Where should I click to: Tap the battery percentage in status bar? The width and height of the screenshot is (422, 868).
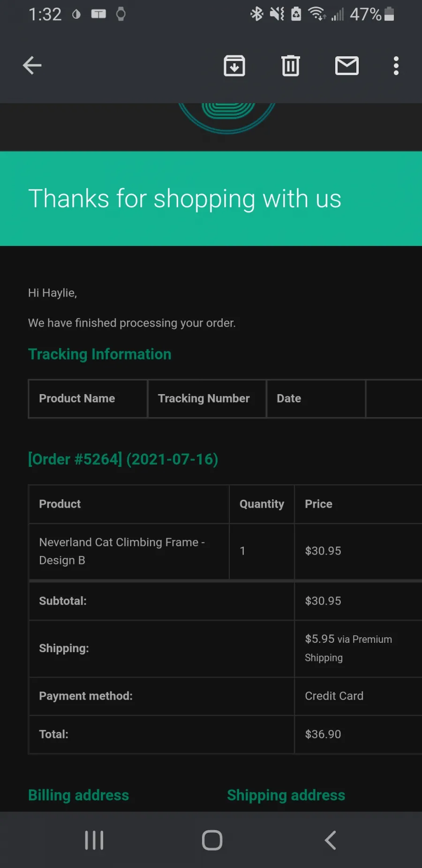(365, 14)
